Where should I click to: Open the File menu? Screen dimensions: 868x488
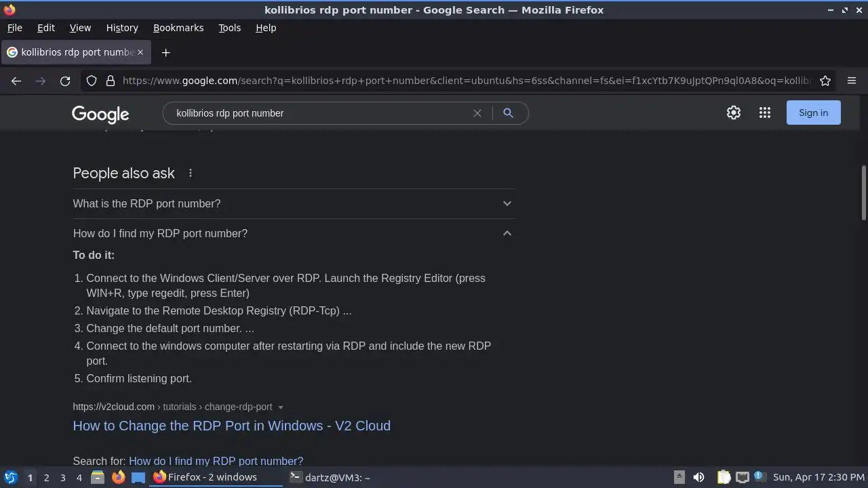click(x=14, y=28)
